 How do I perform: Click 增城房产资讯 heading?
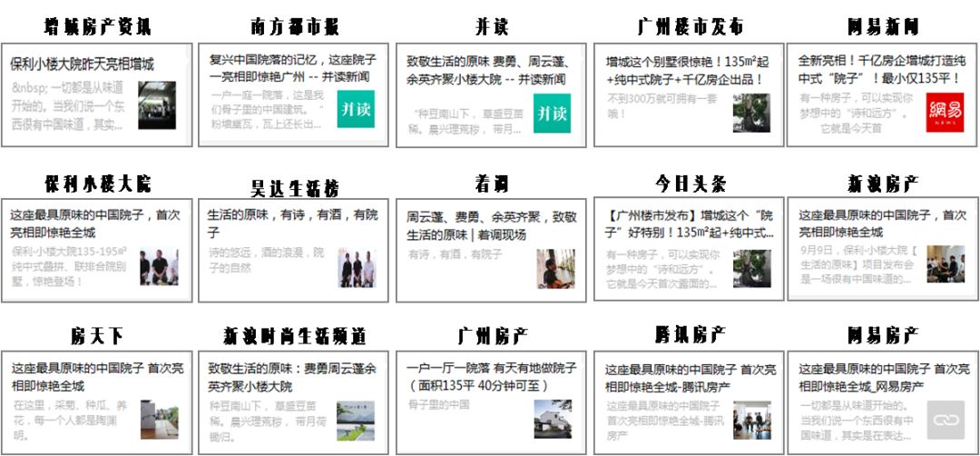pyautogui.click(x=97, y=27)
